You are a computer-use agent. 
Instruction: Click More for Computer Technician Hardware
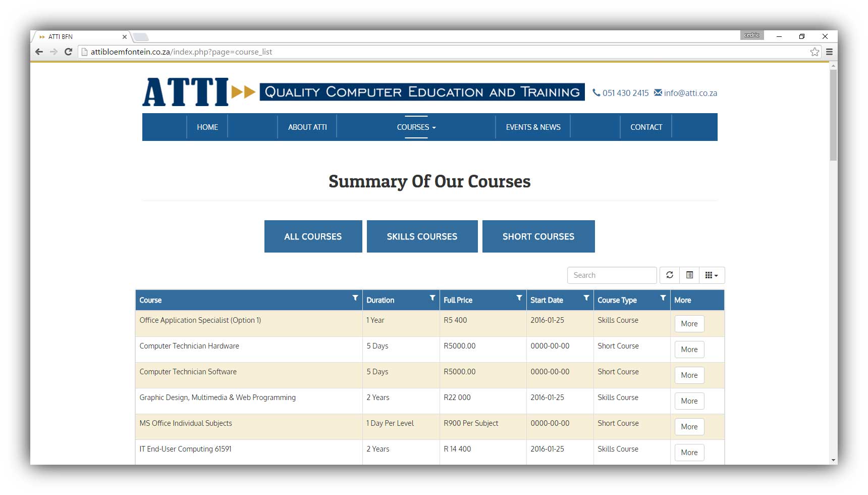click(x=689, y=349)
